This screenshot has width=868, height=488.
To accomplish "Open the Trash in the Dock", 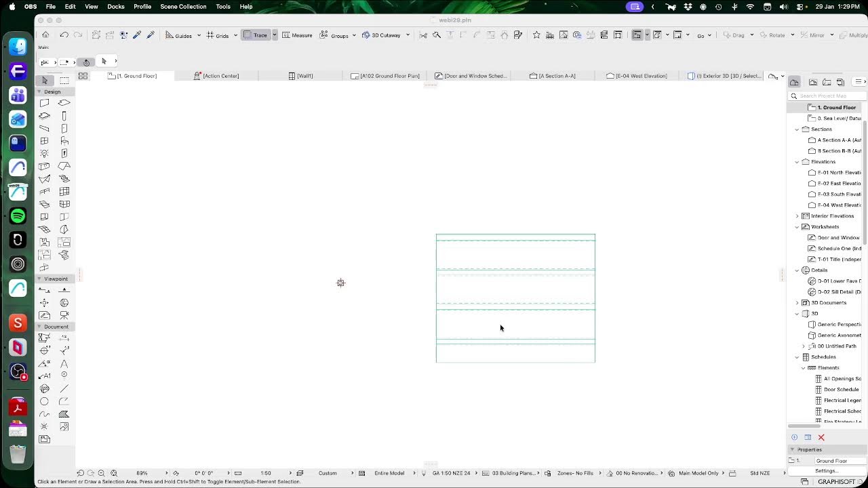I will coord(18,453).
